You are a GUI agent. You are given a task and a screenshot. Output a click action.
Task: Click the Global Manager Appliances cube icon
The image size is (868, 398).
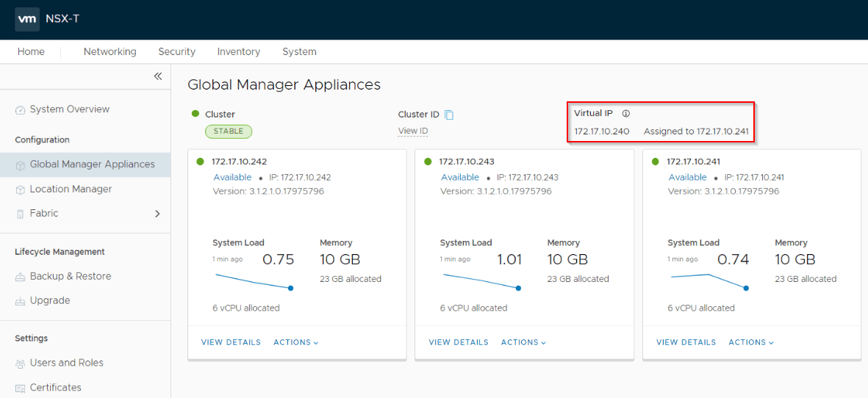click(20, 164)
